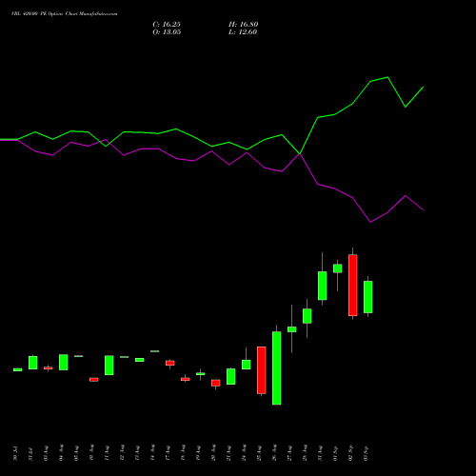
Task: Click the 01 Sep date label
Action: (335, 453)
